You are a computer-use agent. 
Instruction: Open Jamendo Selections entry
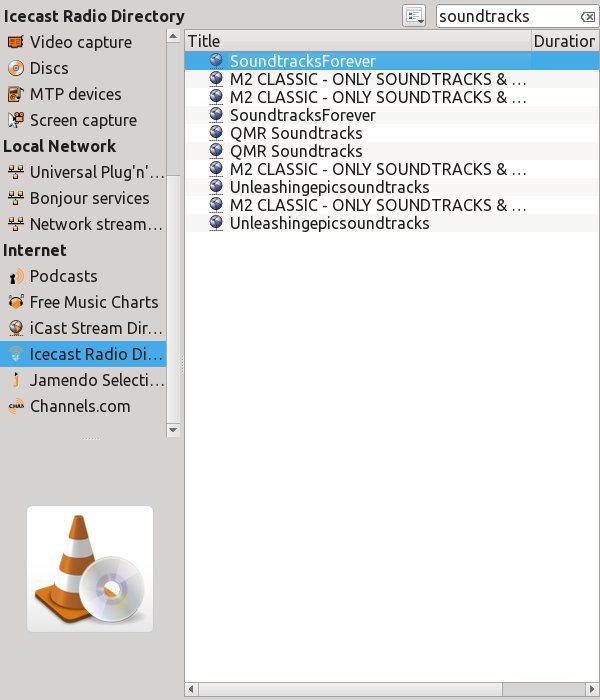click(83, 380)
